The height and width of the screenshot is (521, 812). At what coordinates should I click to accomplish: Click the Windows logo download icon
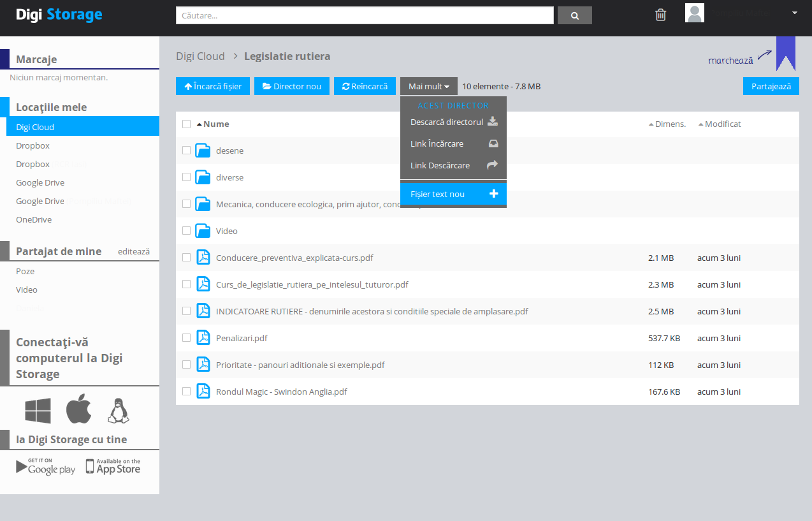tap(38, 411)
